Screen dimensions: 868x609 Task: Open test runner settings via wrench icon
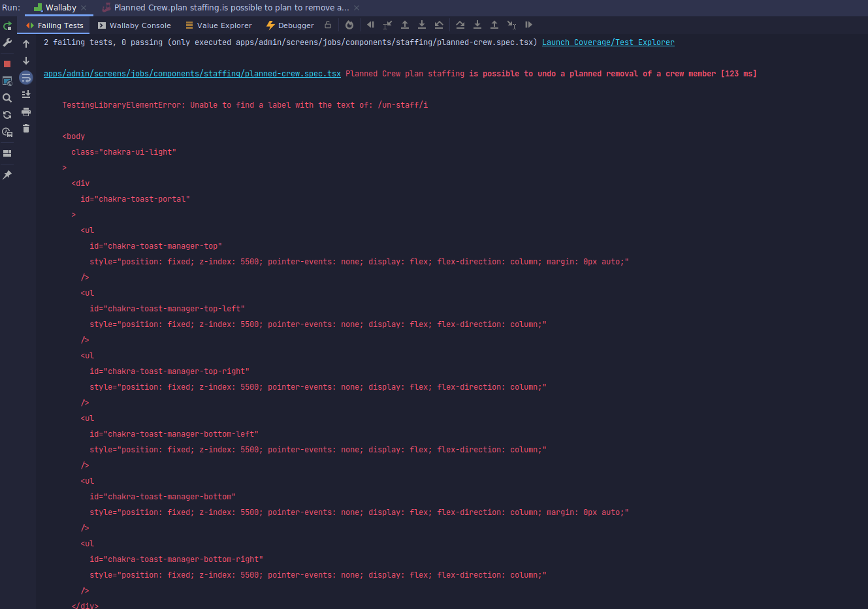pyautogui.click(x=8, y=43)
